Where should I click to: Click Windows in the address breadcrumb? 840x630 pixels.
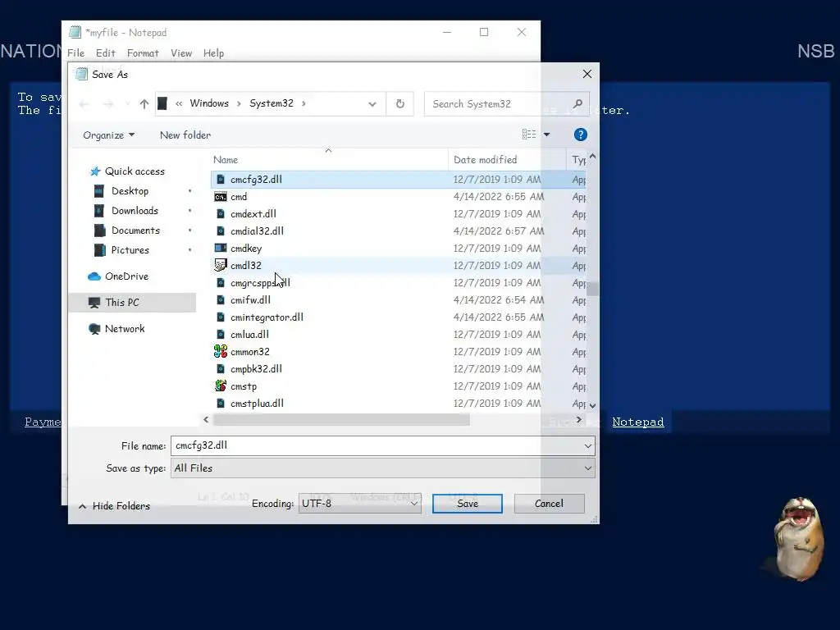point(209,103)
